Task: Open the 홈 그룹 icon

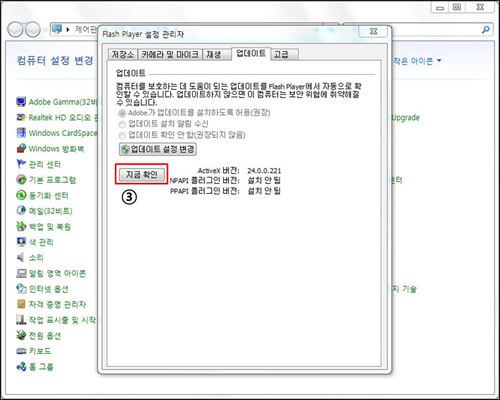Action: pyautogui.click(x=21, y=367)
